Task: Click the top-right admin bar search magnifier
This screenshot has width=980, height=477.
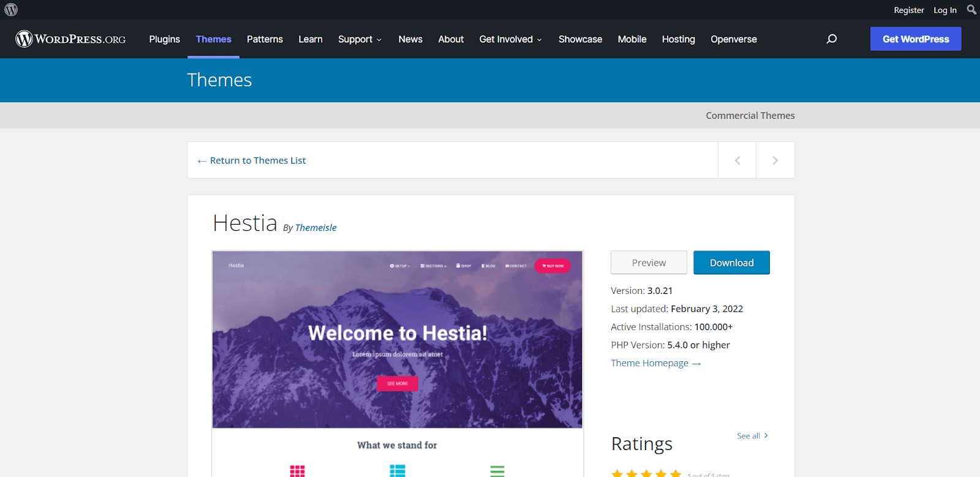Action: [971, 10]
